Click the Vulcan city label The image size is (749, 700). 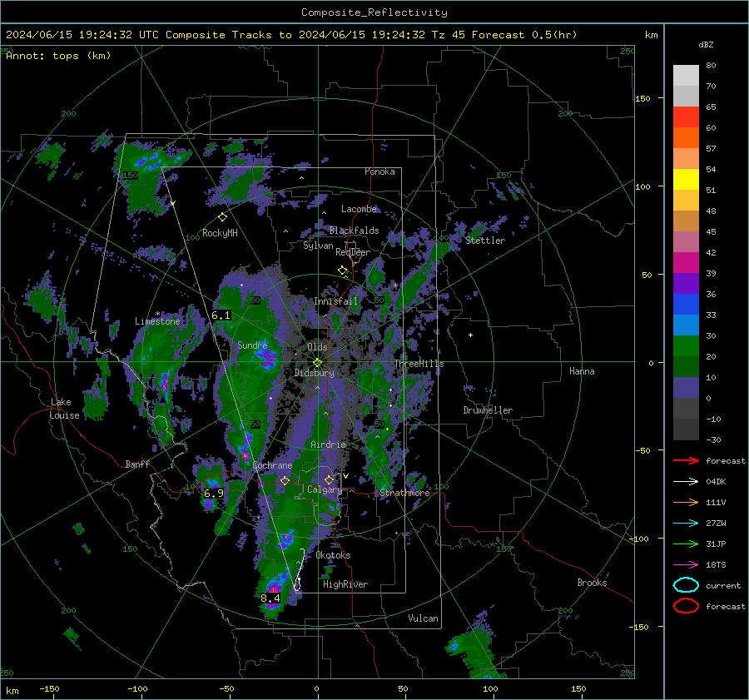[424, 618]
